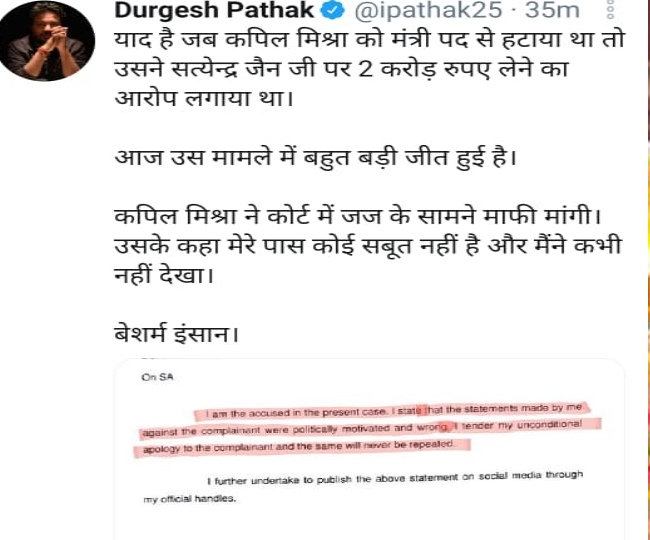Open the three-dot more options menu
Viewport: 650px width, 540px height.
pos(610,9)
